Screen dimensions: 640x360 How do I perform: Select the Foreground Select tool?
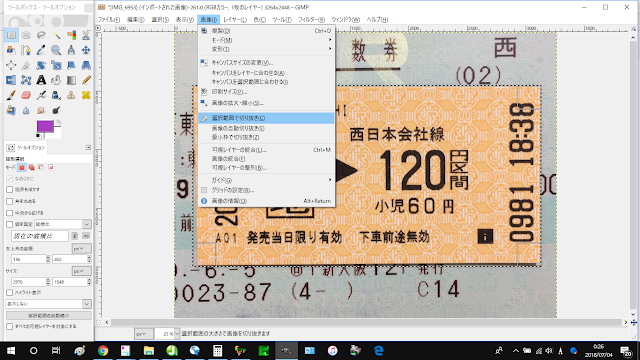coord(11,50)
